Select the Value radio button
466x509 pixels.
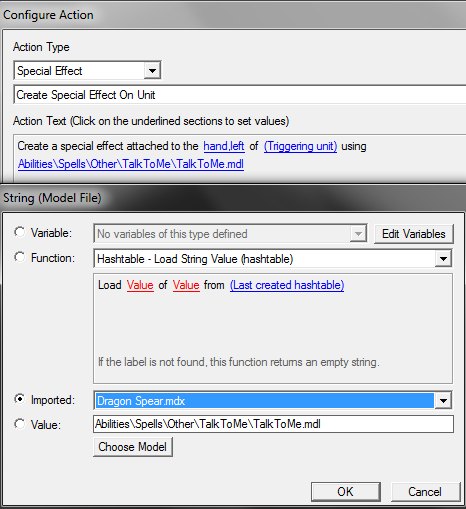pos(20,424)
